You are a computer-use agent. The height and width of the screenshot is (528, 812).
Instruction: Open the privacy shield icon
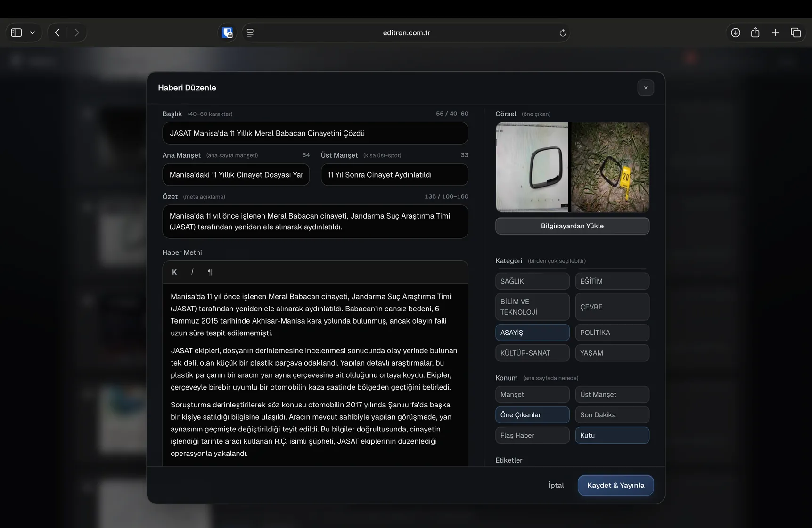coord(228,32)
